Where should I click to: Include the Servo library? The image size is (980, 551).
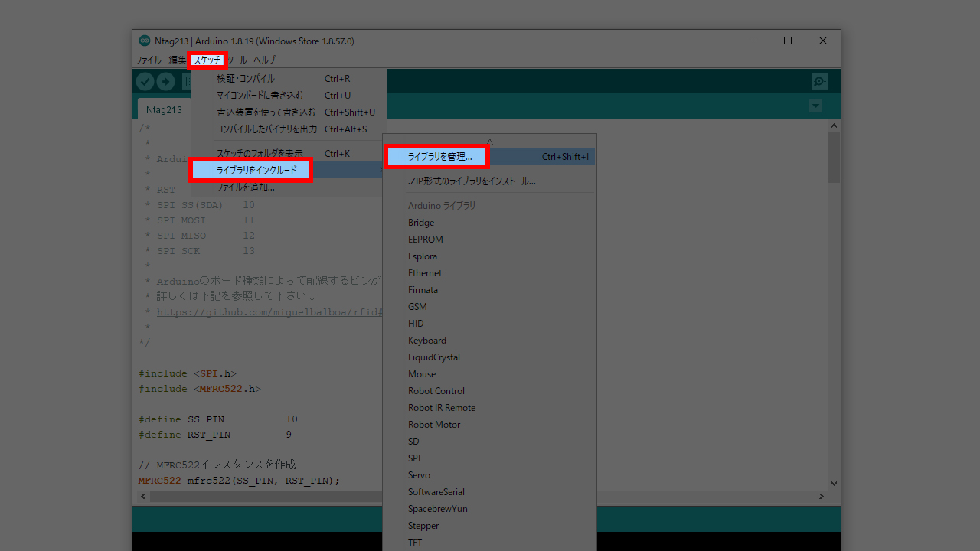point(419,475)
